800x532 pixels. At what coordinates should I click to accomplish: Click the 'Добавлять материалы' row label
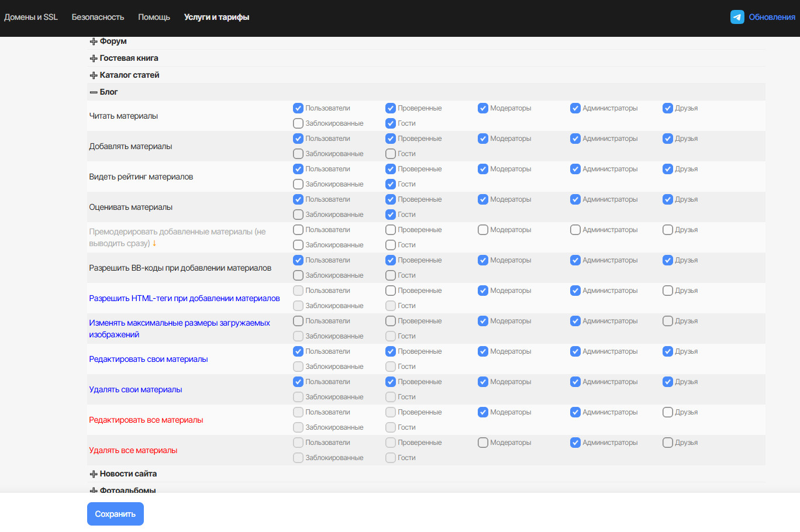(x=130, y=146)
